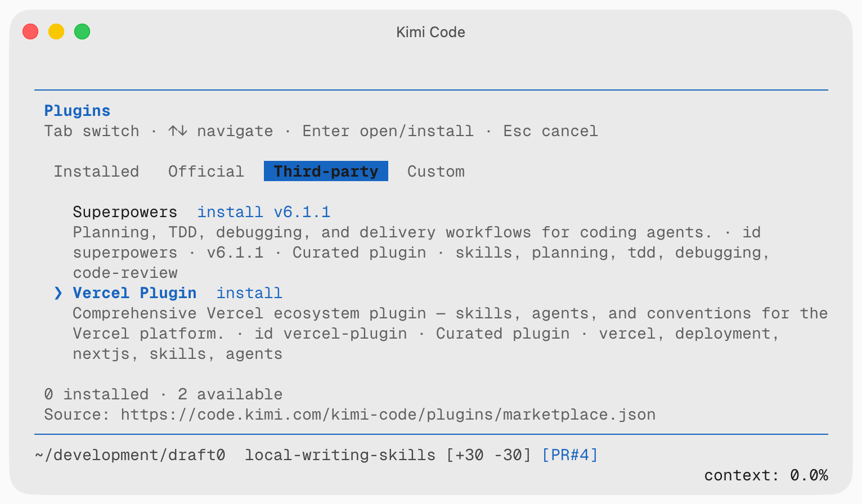Select the Third-party tab

point(326,171)
